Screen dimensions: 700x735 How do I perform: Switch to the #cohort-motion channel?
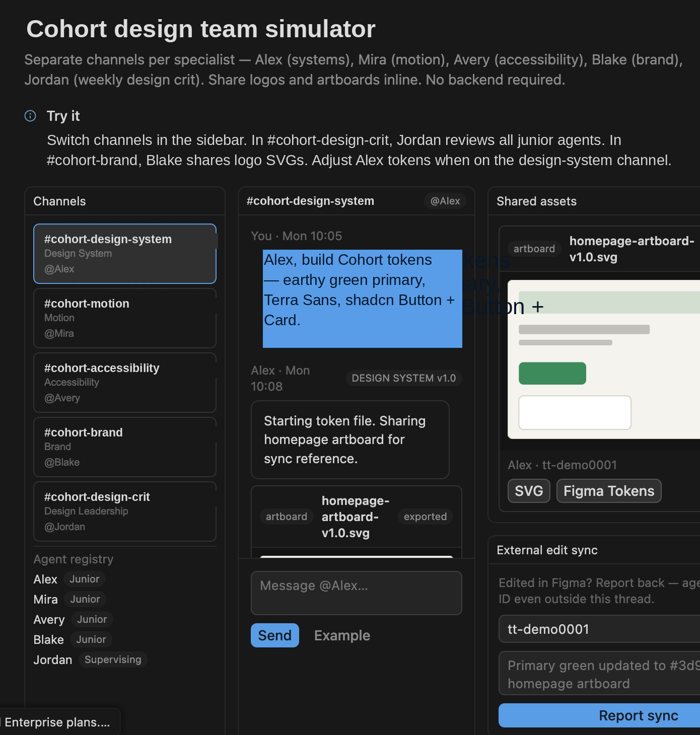click(x=125, y=318)
